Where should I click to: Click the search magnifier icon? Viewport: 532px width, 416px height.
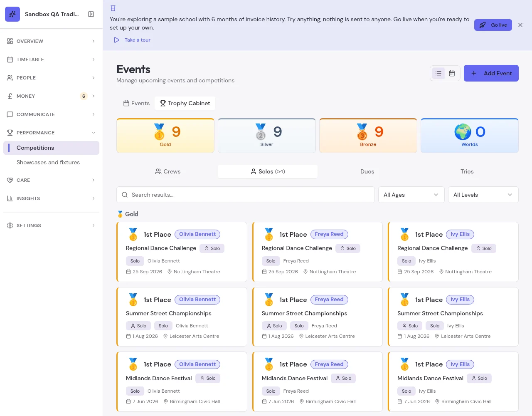click(x=125, y=195)
